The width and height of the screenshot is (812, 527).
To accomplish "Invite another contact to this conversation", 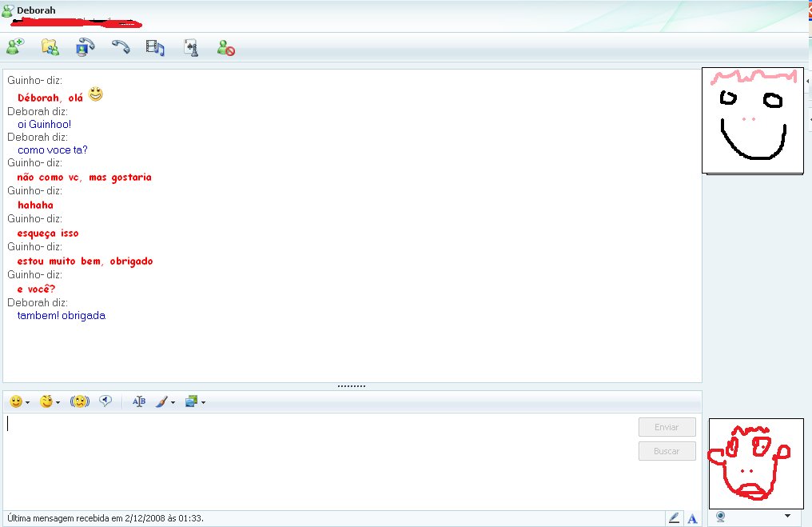I will 15,47.
